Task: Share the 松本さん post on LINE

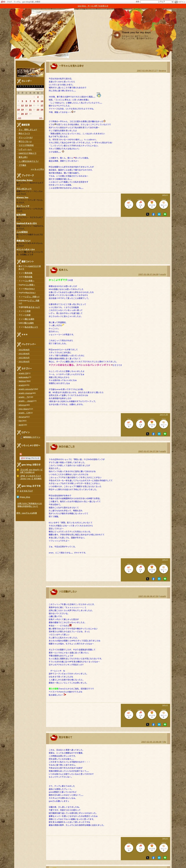Action: [165, 434]
